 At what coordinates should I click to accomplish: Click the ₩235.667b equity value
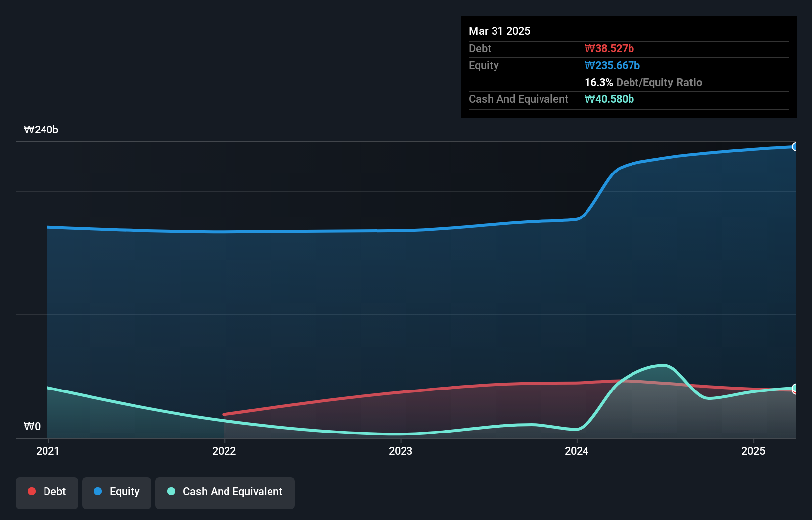click(x=612, y=65)
